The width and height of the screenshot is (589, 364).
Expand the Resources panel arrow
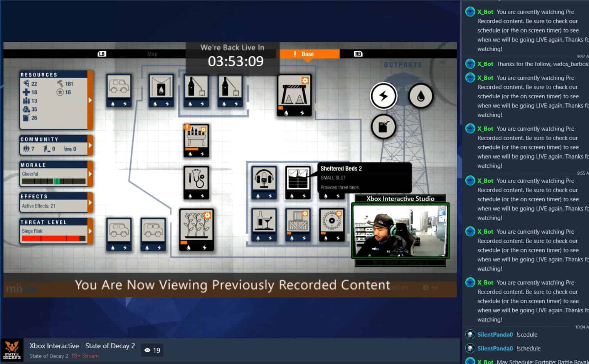click(90, 100)
